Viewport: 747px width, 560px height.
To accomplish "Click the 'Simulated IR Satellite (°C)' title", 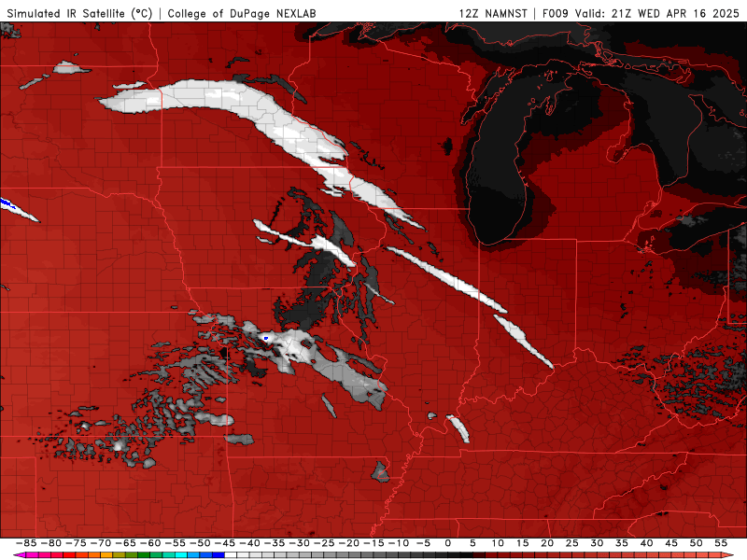I will click(x=79, y=13).
